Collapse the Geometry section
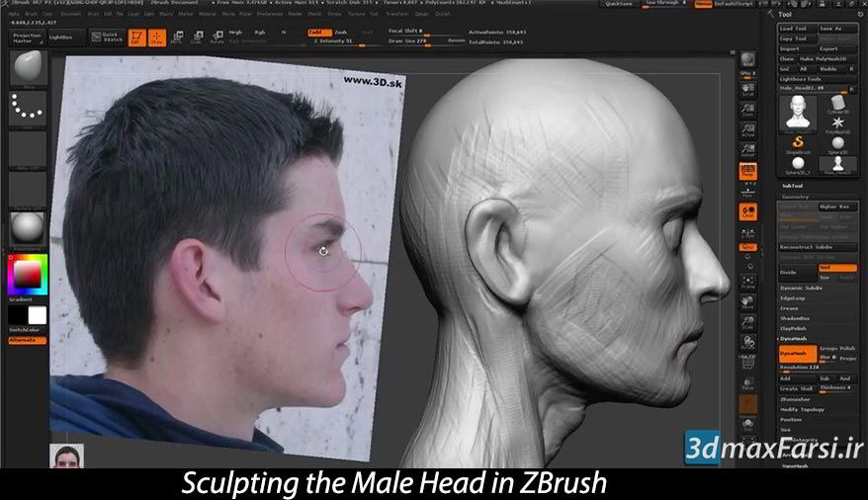The image size is (868, 500). (796, 197)
